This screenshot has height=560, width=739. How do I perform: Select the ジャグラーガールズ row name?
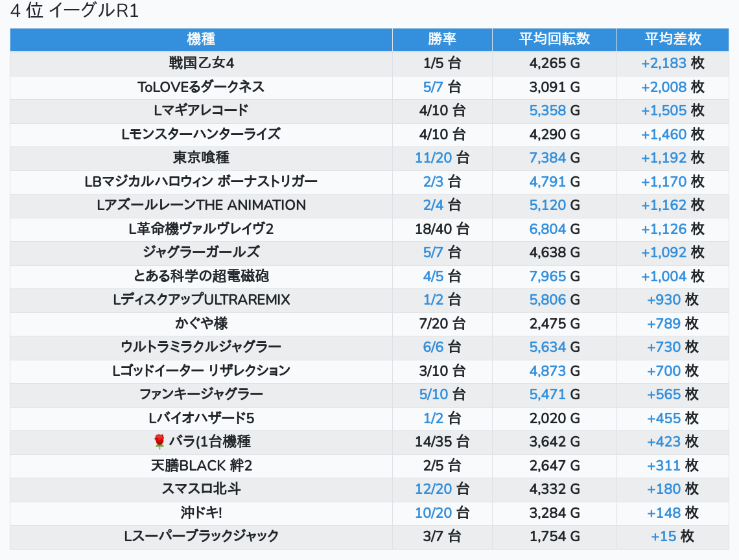(201, 252)
